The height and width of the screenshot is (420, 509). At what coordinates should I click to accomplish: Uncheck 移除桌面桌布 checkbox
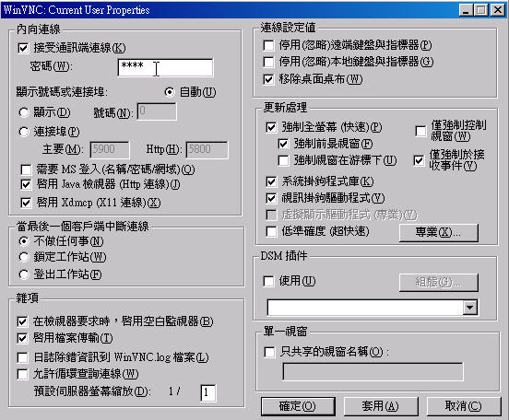pos(268,79)
